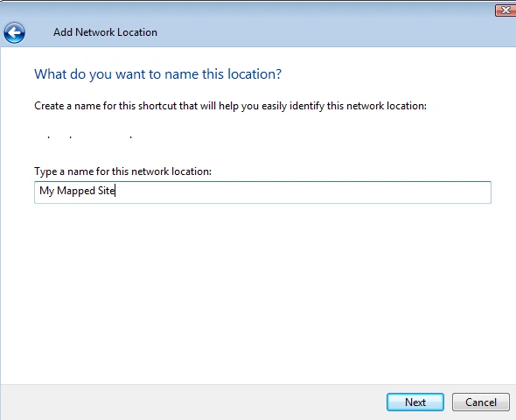
Task: Go back using the blue arrow icon
Action: tap(14, 32)
